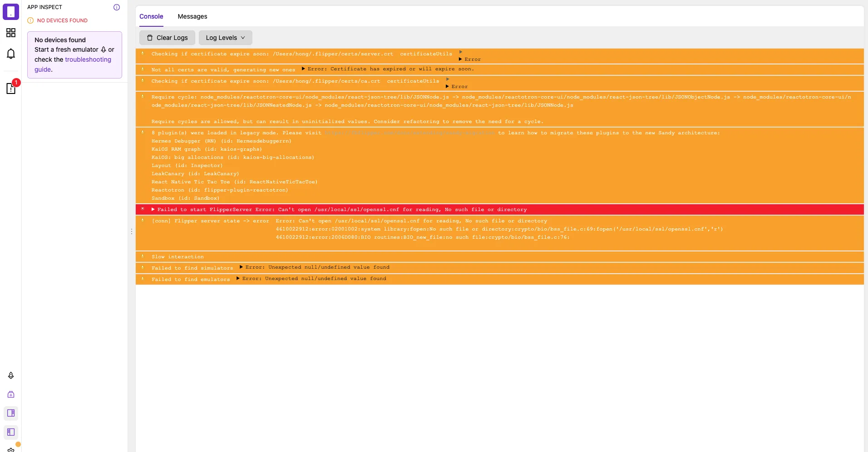Click the No Devices Found warning icon
This screenshot has height=452, width=868.
[x=30, y=20]
